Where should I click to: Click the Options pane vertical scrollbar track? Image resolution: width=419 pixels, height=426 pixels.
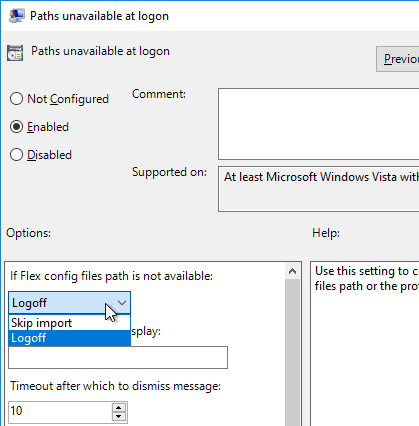293,353
